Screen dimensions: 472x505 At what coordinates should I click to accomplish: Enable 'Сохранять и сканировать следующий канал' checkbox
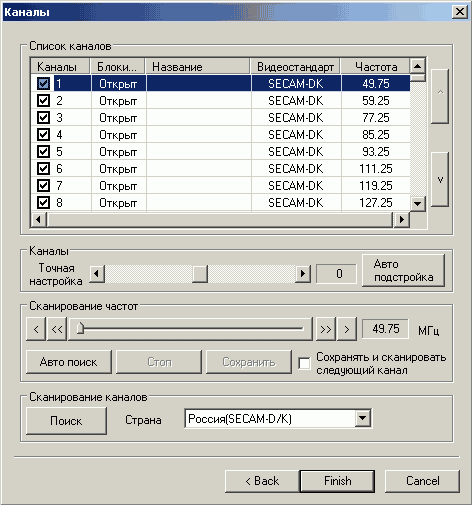pyautogui.click(x=304, y=363)
